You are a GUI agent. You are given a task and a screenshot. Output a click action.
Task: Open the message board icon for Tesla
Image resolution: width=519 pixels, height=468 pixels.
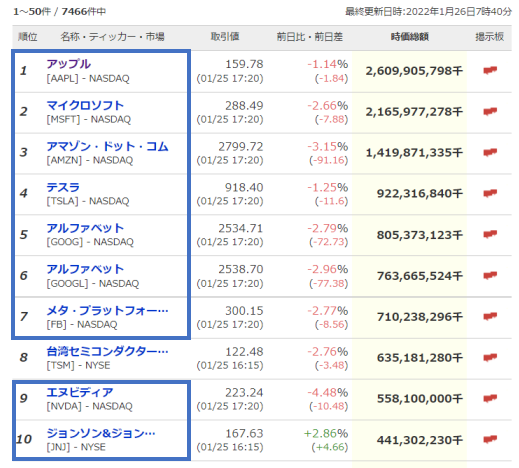tap(490, 193)
